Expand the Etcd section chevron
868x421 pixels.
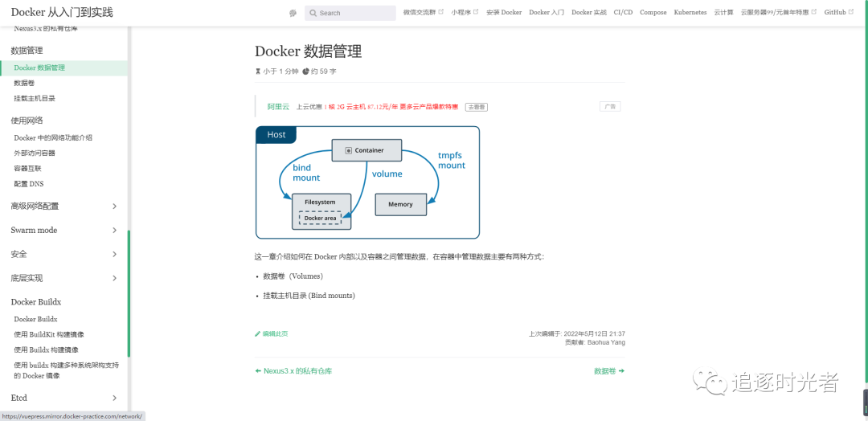click(x=115, y=398)
